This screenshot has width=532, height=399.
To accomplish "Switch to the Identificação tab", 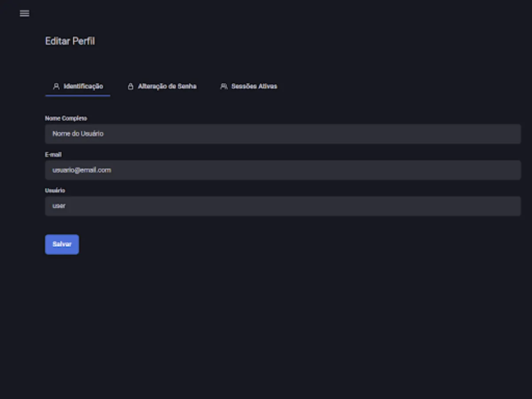I will (78, 86).
